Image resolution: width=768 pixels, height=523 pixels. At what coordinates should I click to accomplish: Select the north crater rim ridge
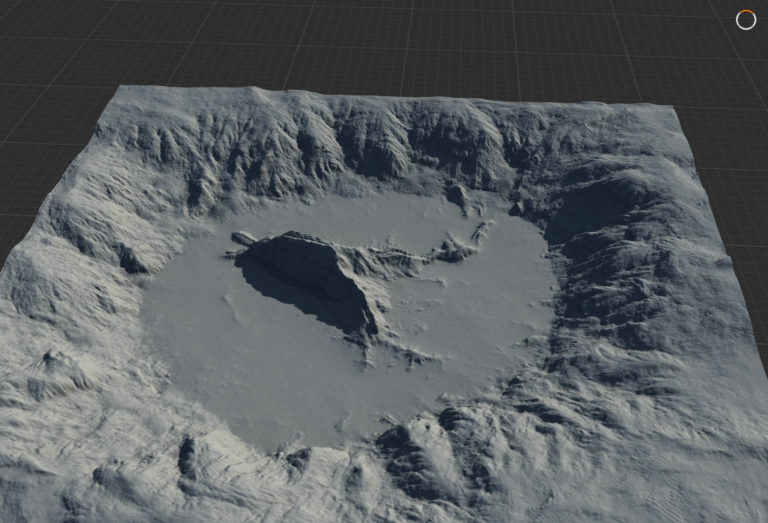tap(380, 135)
